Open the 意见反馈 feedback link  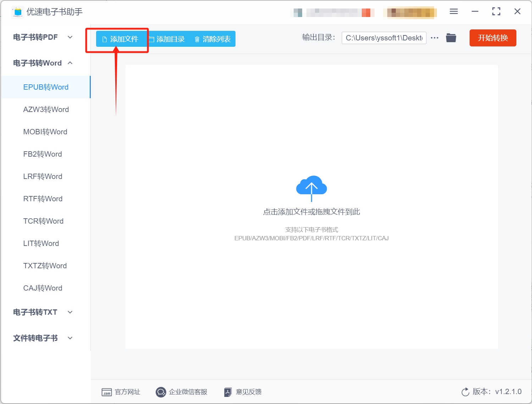point(243,392)
